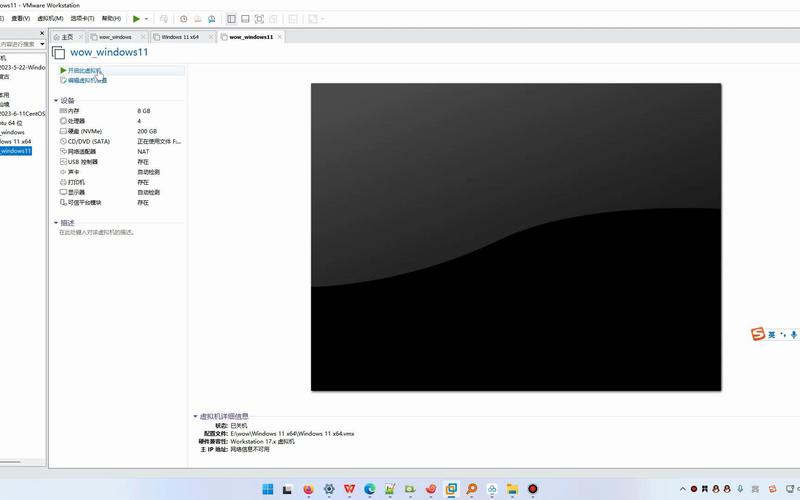Select the 处理器 processor device row

coord(120,121)
